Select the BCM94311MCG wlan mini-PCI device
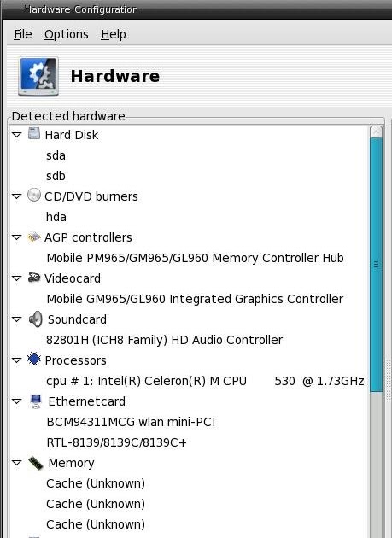This screenshot has width=392, height=538. coord(131,422)
